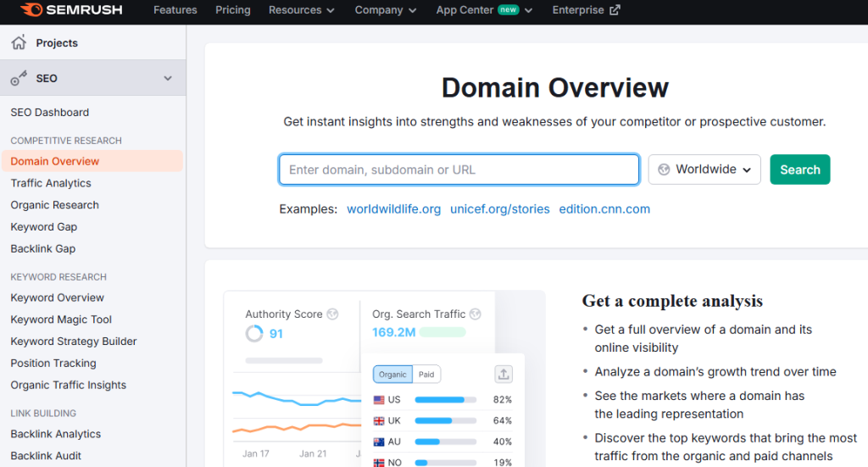868x467 pixels.
Task: Toggle to Paid traffic view
Action: pyautogui.click(x=426, y=374)
